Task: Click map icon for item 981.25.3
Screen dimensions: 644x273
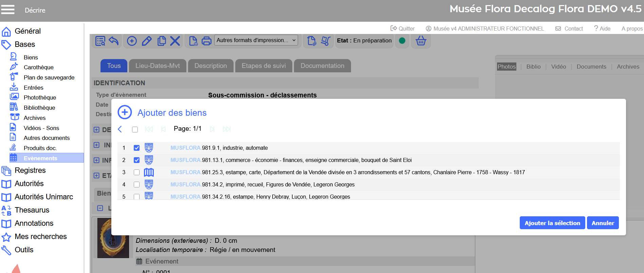Action: point(149,172)
